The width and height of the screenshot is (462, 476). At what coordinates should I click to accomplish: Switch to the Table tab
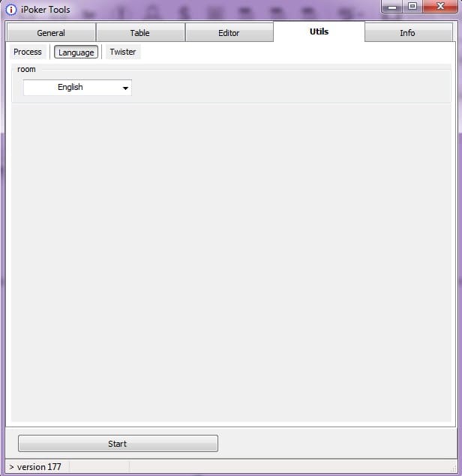pyautogui.click(x=140, y=32)
